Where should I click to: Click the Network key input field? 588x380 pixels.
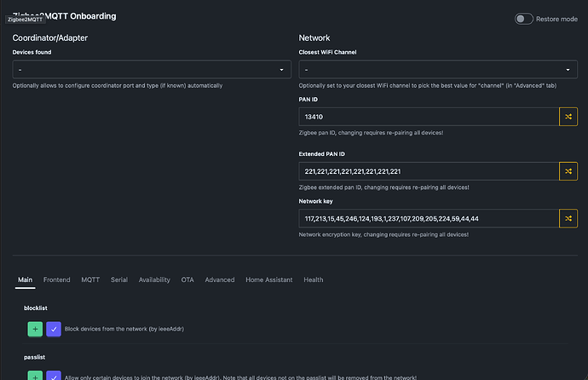pos(429,218)
